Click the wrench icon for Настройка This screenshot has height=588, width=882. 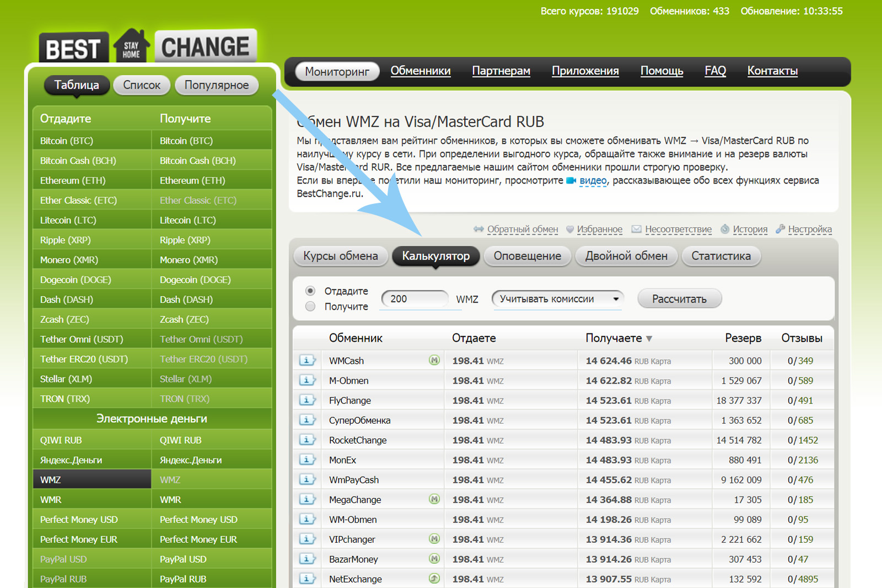coord(780,229)
